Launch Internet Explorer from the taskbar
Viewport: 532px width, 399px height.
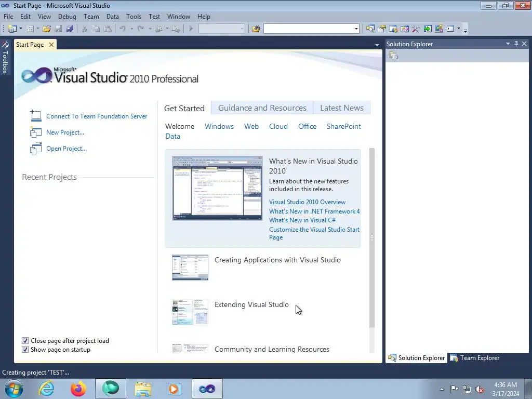[x=46, y=389]
